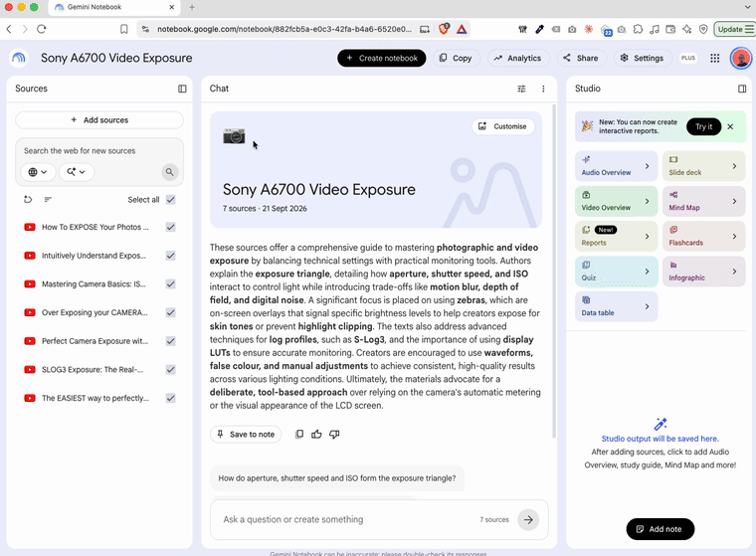Click the browser address bar URL

point(283,30)
